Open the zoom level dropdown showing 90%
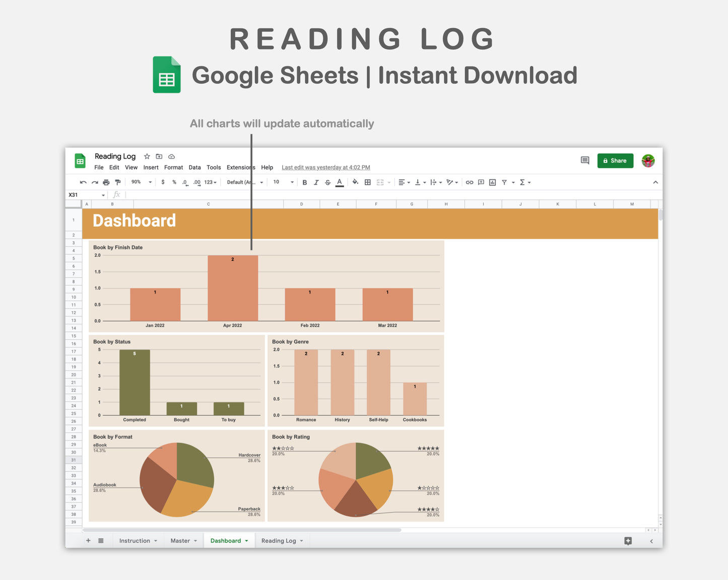The height and width of the screenshot is (580, 728). click(x=140, y=182)
